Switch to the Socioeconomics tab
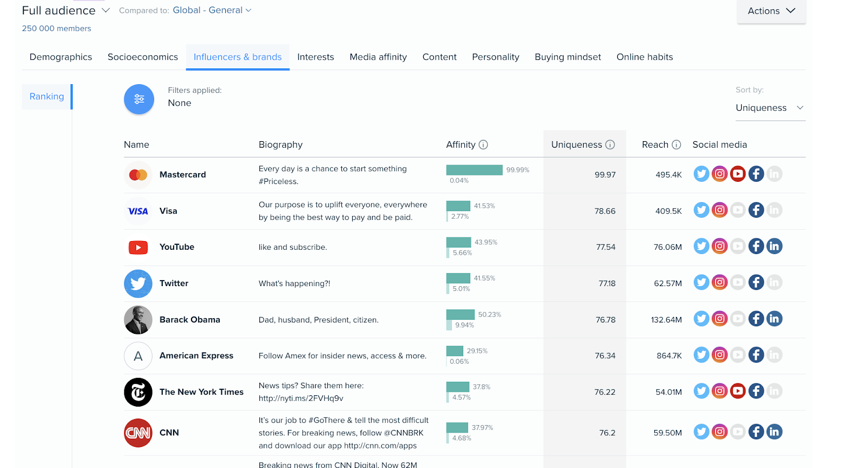Image resolution: width=868 pixels, height=468 pixels. (143, 57)
